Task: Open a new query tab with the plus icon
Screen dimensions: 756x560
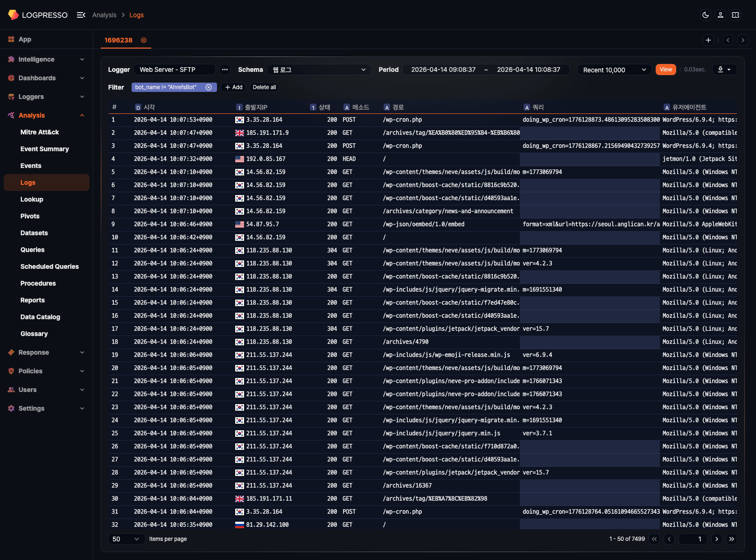Action: [708, 40]
